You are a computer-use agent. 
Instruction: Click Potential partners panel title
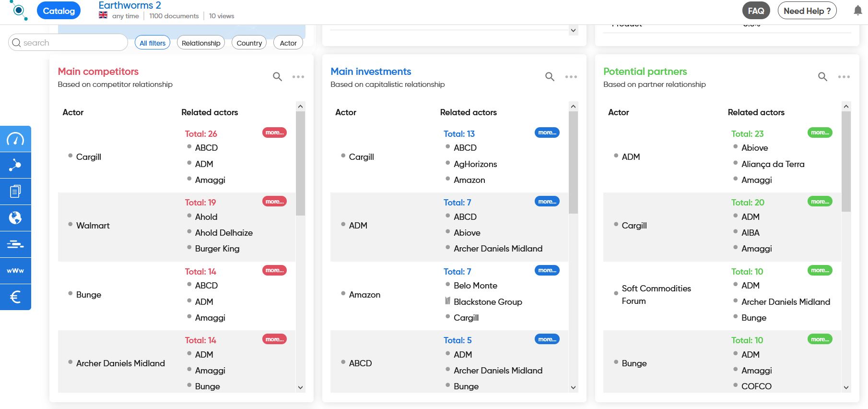coord(645,72)
